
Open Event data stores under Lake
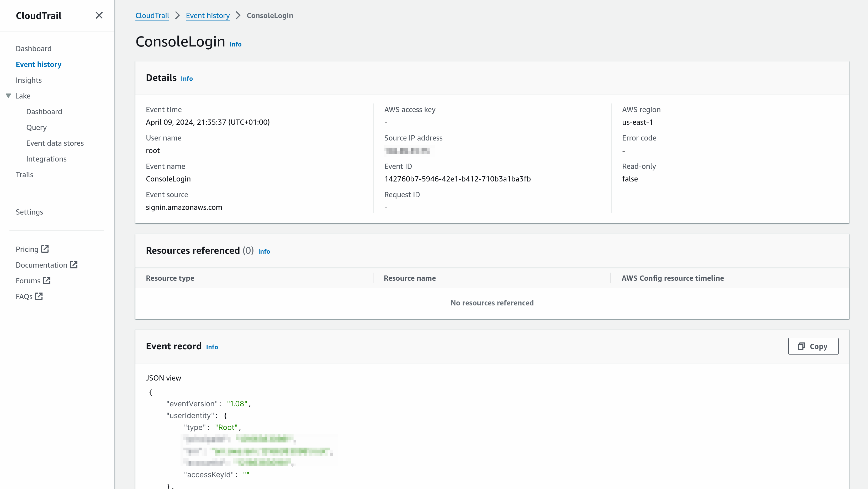(x=55, y=143)
